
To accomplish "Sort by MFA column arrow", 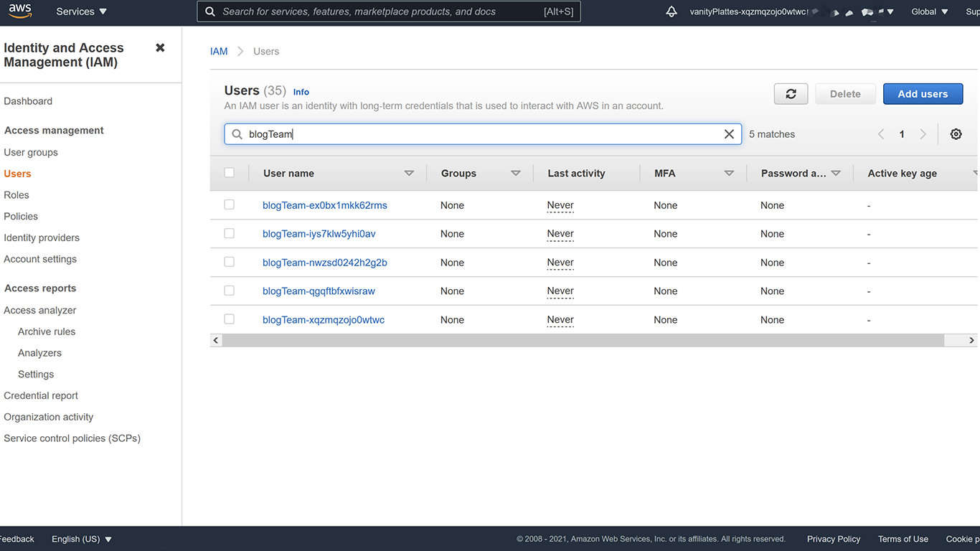I will pyautogui.click(x=729, y=174).
